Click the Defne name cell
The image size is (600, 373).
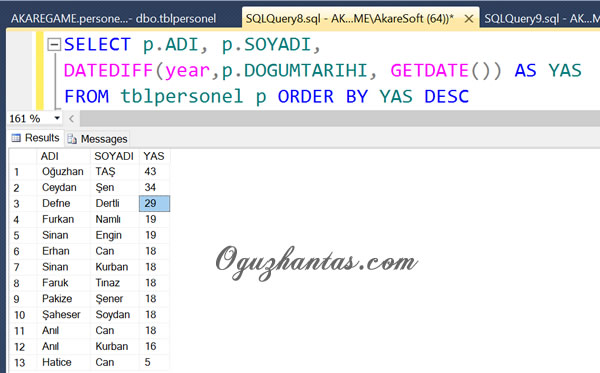tap(64, 204)
